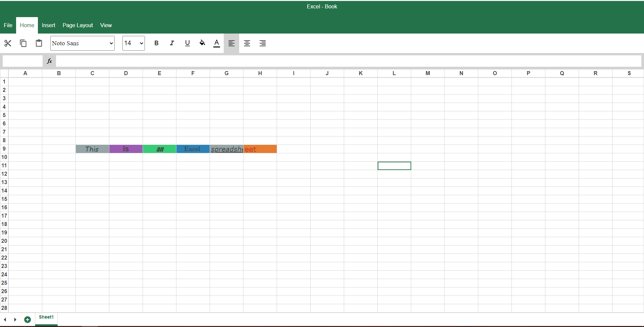Image resolution: width=644 pixels, height=327 pixels.
Task: Click the Paste icon
Action: point(39,43)
